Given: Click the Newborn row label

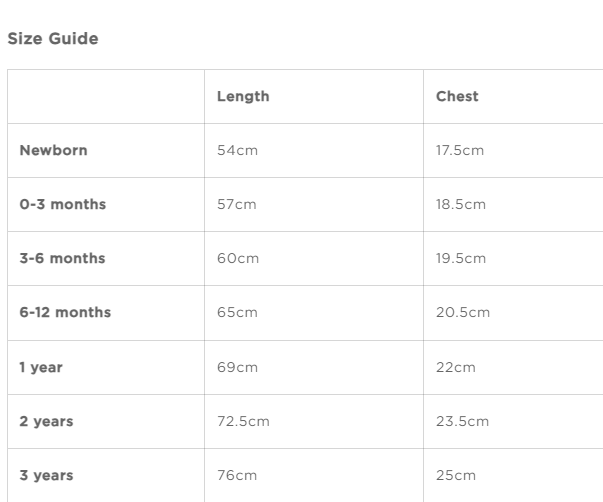Looking at the screenshot, I should [x=53, y=151].
